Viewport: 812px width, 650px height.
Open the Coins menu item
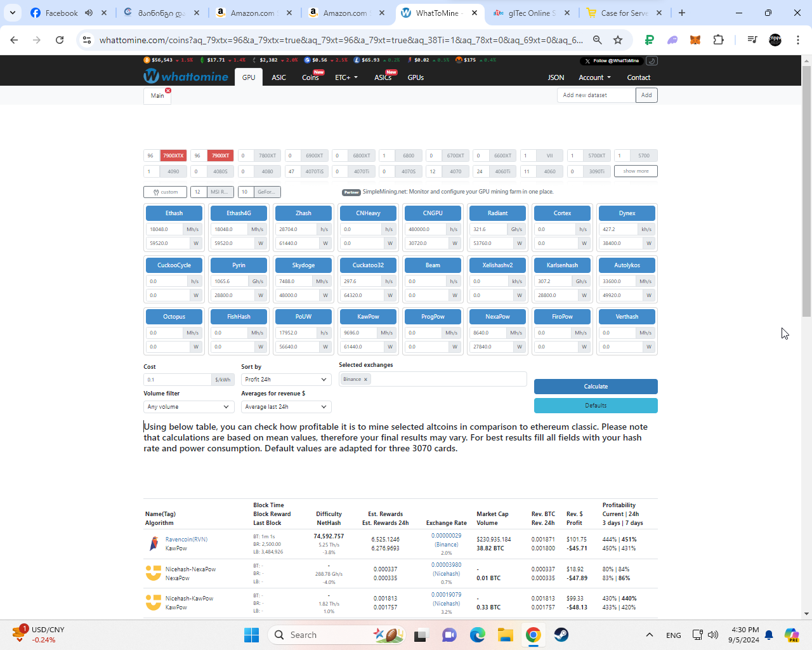310,77
